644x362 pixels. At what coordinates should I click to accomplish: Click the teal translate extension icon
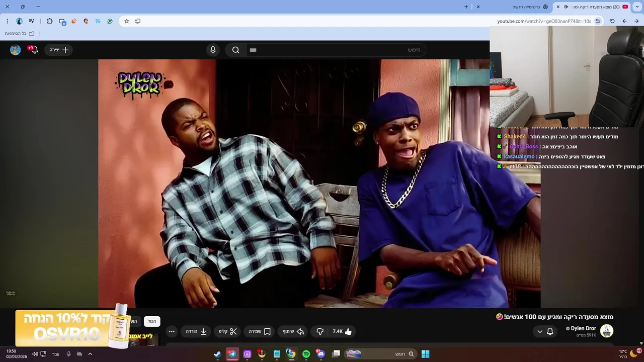pos(98,21)
